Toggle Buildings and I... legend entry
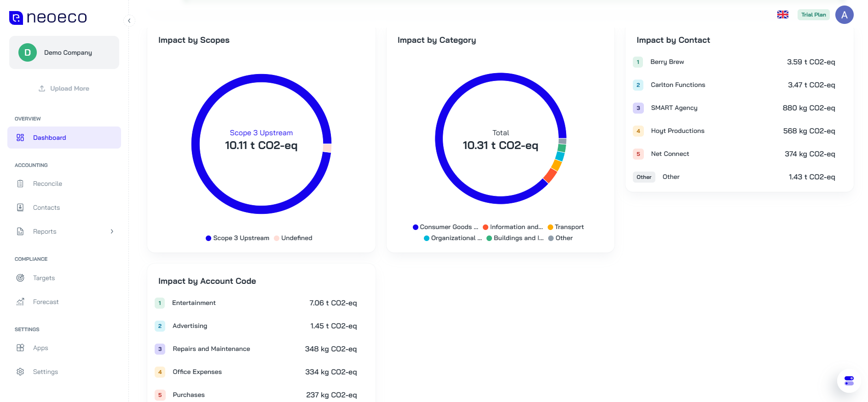This screenshot has width=868, height=402. [515, 238]
